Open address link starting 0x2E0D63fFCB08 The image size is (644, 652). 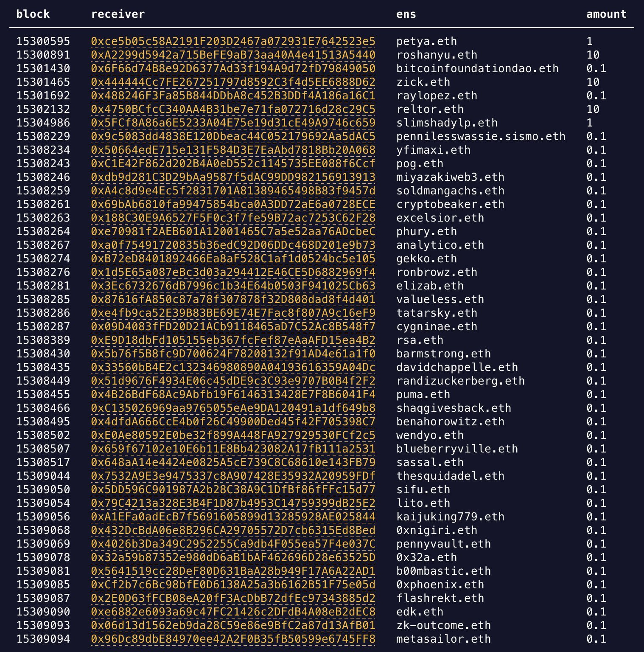[x=233, y=598]
